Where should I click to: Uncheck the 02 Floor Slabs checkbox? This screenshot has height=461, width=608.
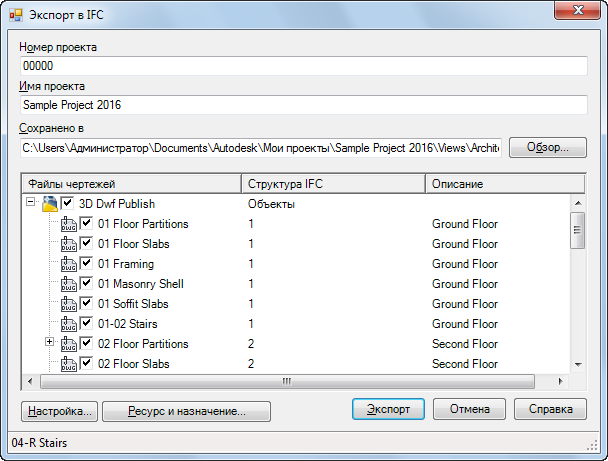pos(86,363)
